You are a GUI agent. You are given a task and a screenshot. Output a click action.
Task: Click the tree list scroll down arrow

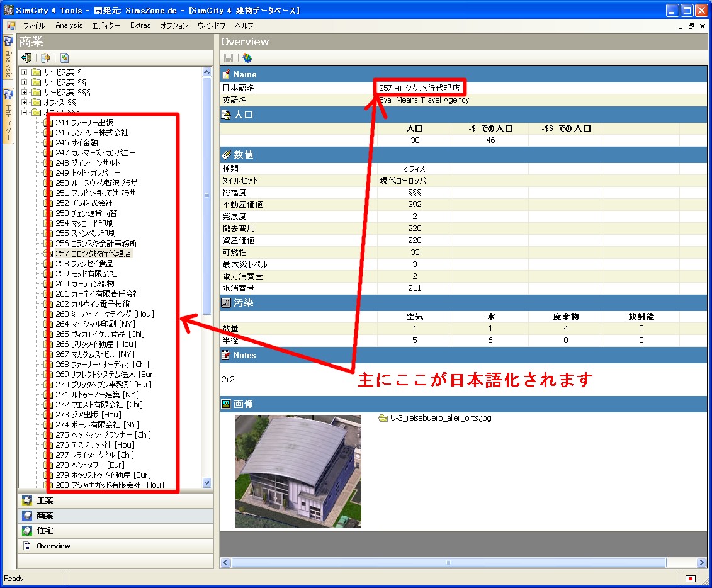click(207, 482)
